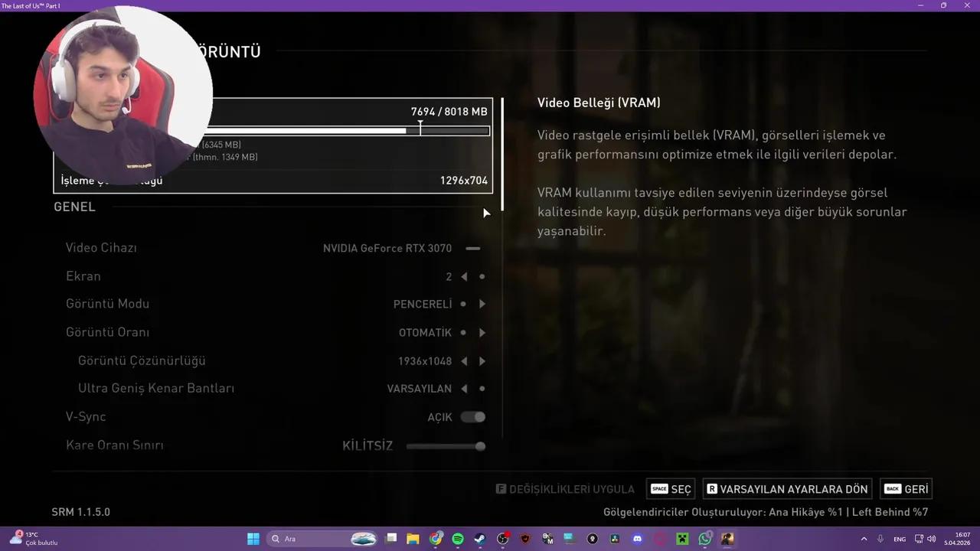Launch Minecraft from the taskbar
Screen dimensions: 980x551
click(x=682, y=539)
